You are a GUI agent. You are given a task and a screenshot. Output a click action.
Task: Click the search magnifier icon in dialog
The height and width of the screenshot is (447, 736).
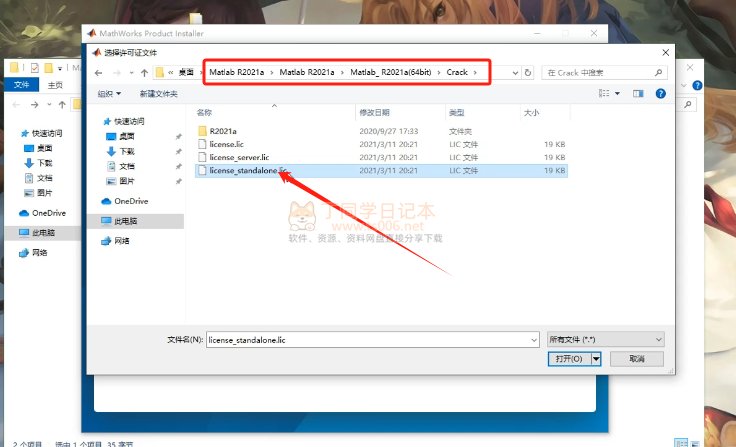tap(658, 73)
